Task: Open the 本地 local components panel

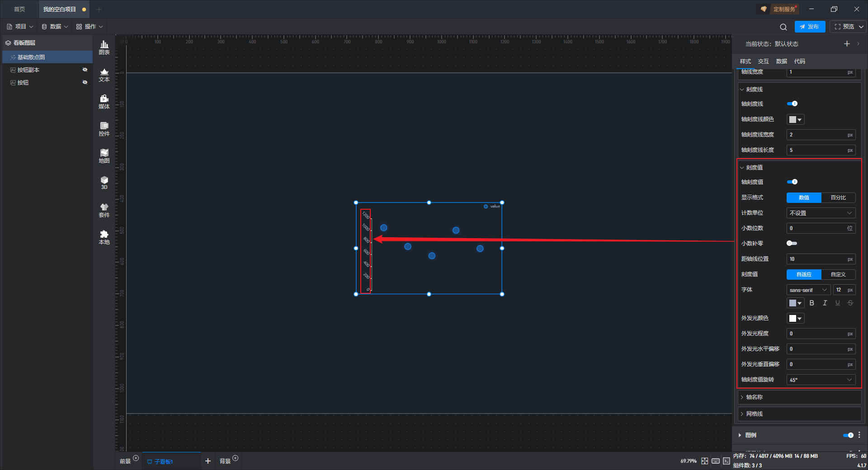Action: [104, 237]
